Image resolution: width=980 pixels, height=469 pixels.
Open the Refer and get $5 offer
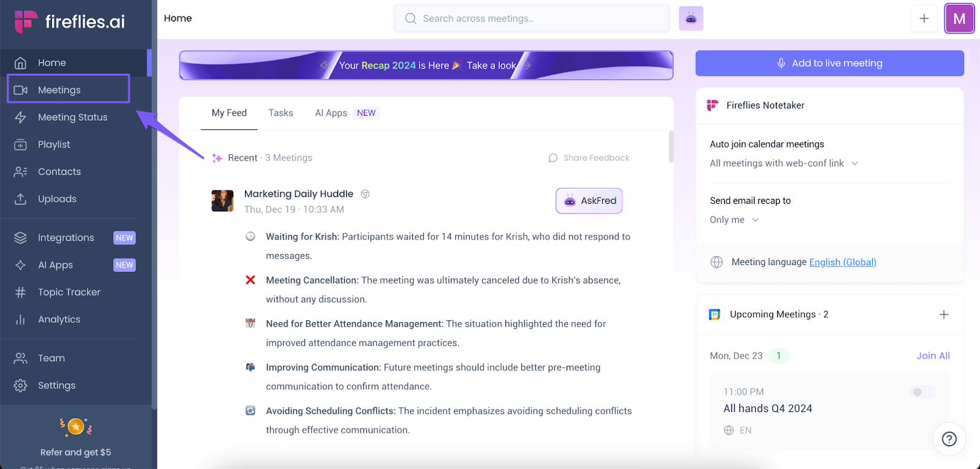point(76,452)
